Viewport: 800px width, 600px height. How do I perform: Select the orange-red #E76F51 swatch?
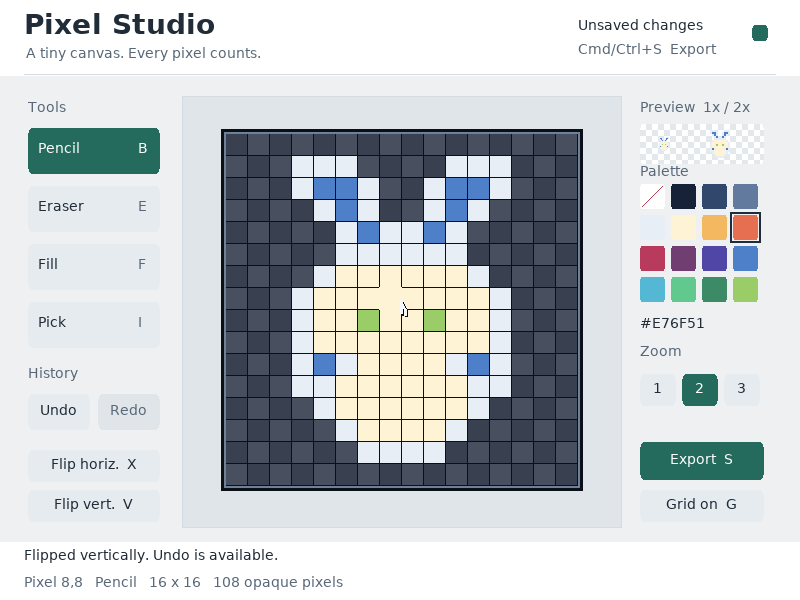745,228
